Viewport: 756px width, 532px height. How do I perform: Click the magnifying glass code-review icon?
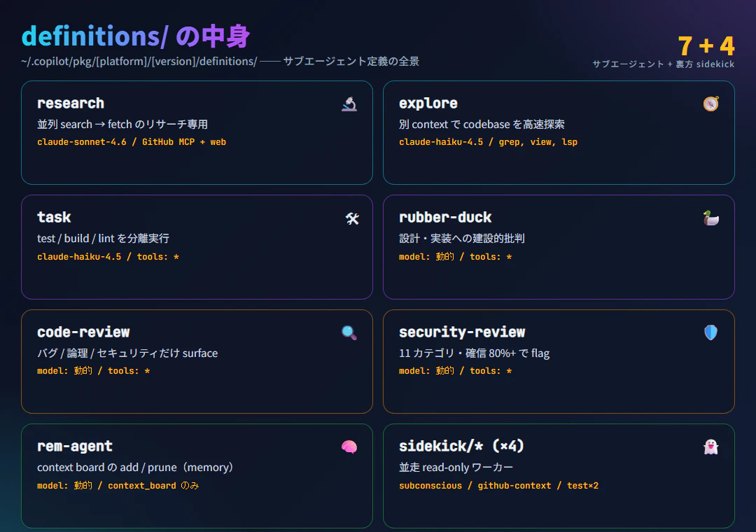pos(349,332)
